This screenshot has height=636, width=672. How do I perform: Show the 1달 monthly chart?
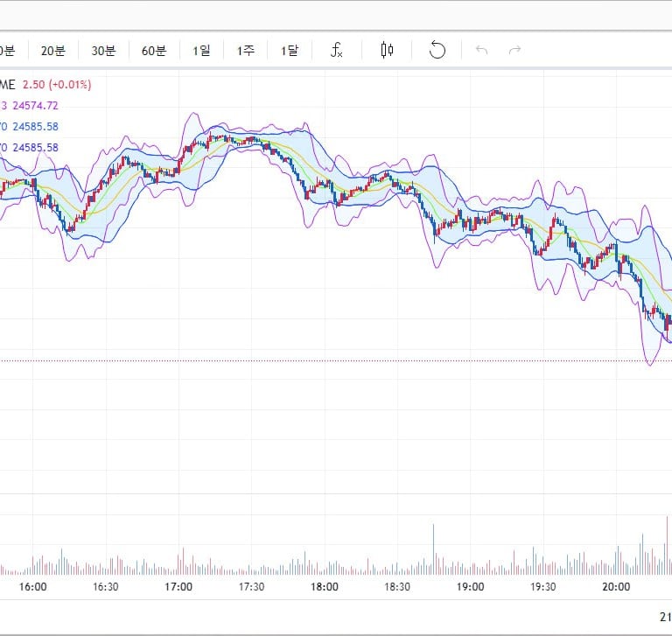pos(289,51)
